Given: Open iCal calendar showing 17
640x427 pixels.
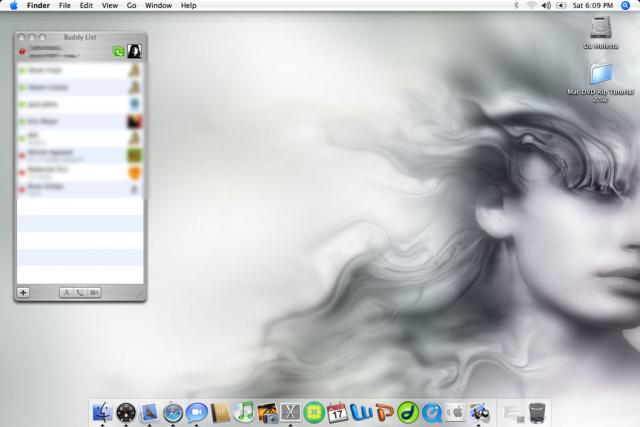Looking at the screenshot, I should coord(337,413).
